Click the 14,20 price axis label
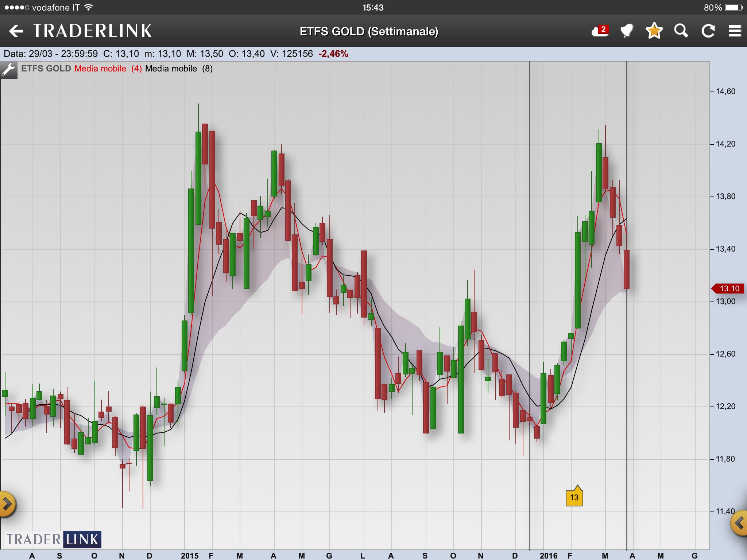 pyautogui.click(x=725, y=144)
